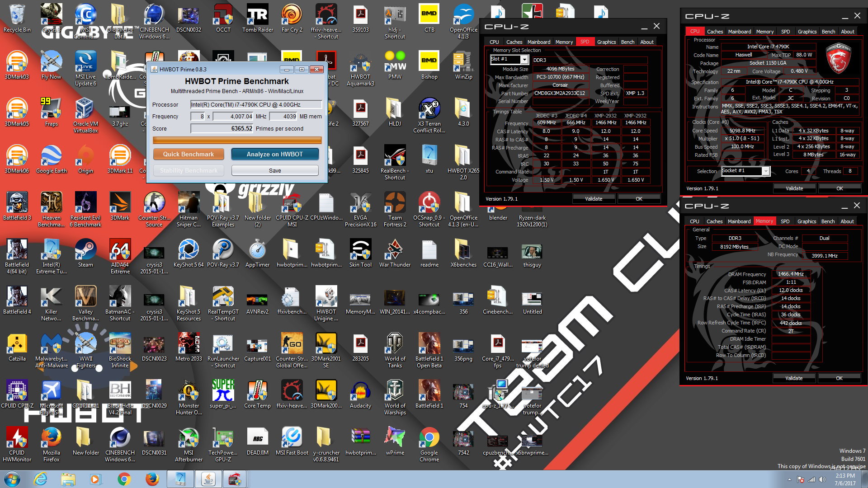
Task: Launch the wPrime desktop icon
Action: [395, 441]
